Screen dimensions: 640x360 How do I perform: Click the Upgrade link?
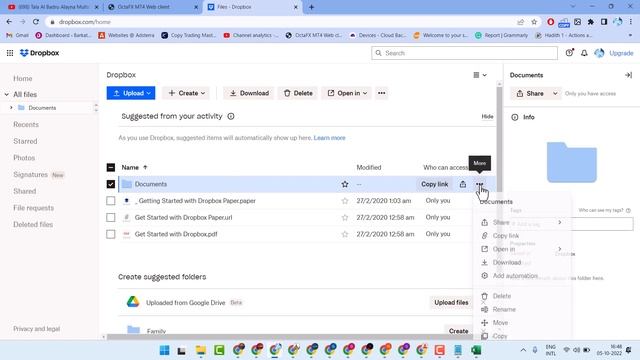(x=621, y=53)
